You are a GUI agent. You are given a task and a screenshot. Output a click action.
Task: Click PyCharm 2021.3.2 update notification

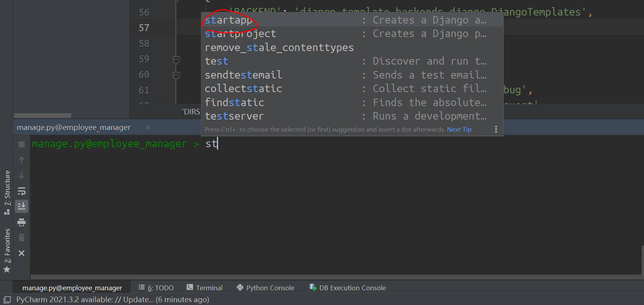coord(113,299)
